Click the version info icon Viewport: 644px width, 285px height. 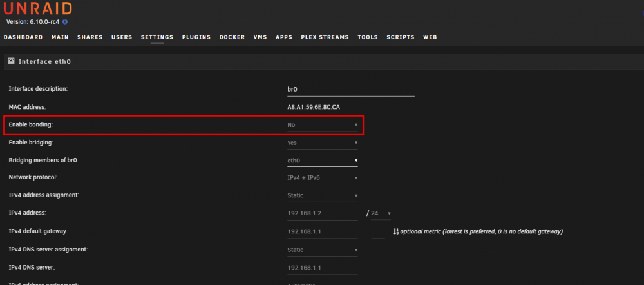click(65, 21)
